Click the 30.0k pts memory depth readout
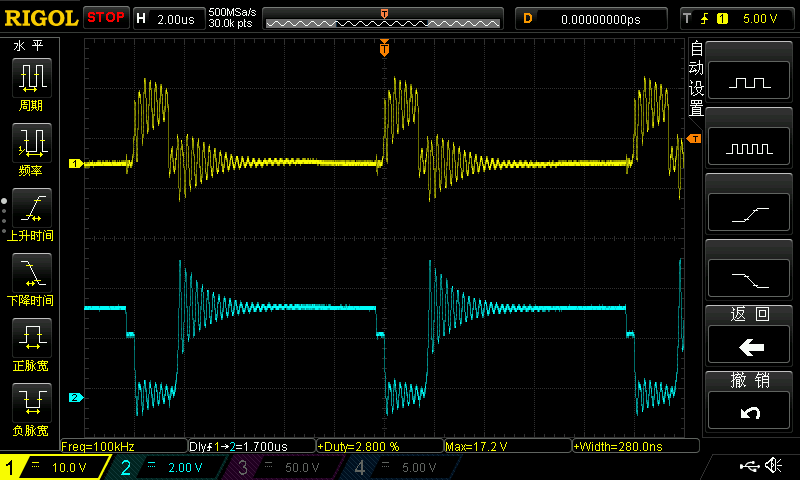 point(230,24)
